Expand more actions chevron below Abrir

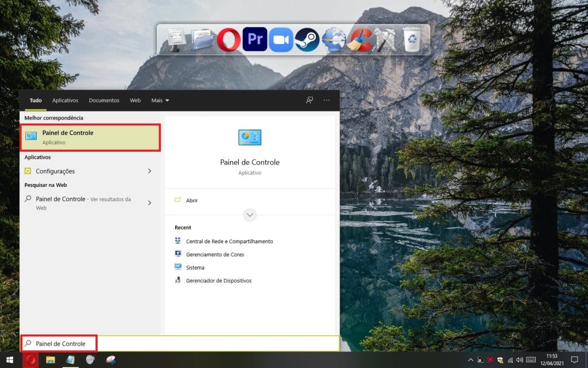pyautogui.click(x=250, y=215)
